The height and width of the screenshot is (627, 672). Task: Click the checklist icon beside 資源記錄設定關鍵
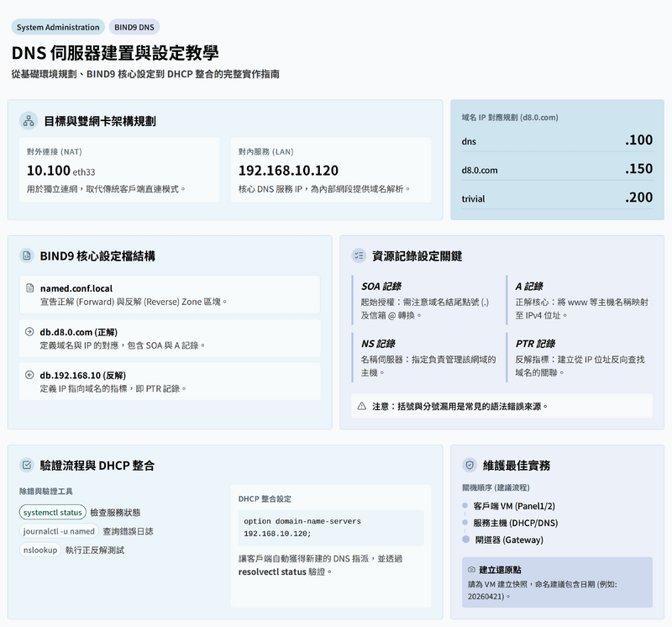tap(360, 256)
